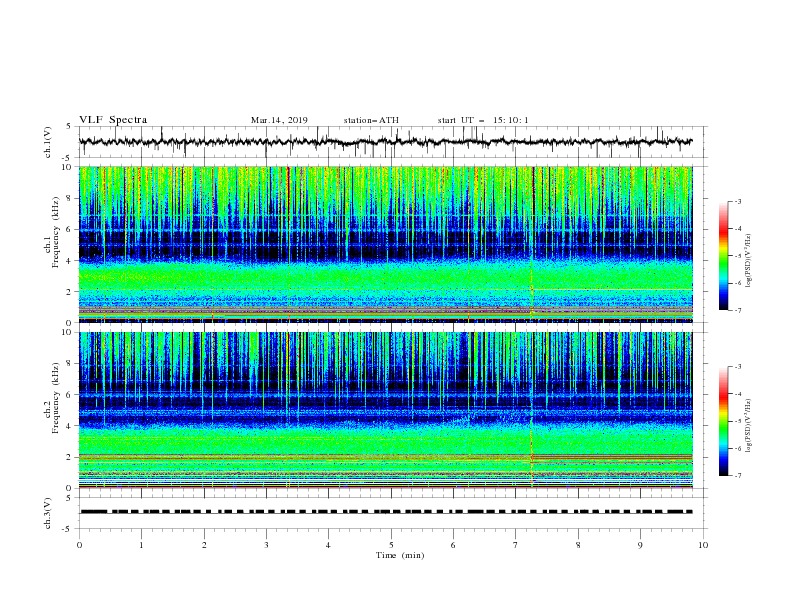The height and width of the screenshot is (612, 792).
Task: Click the "10" tick on the Time axis
Action: pos(703,545)
